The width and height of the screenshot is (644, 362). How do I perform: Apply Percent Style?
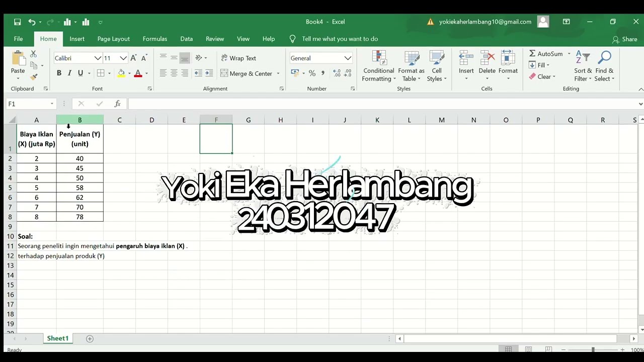pos(312,73)
